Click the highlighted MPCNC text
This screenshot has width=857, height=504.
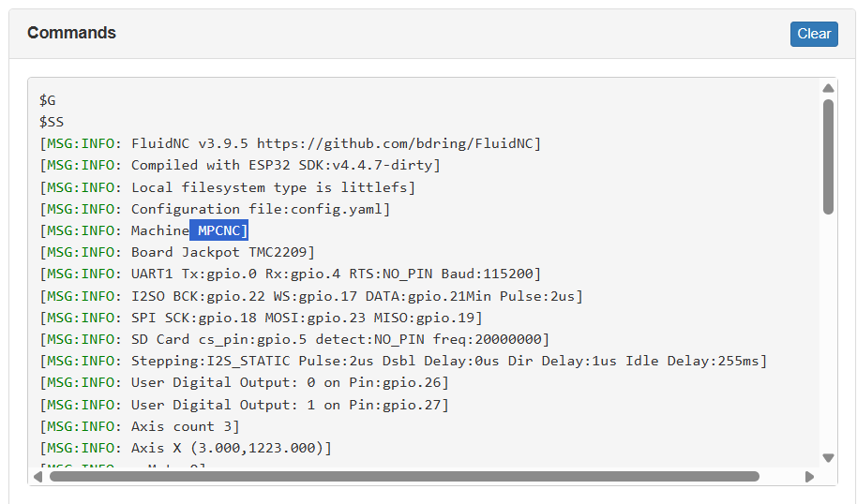coord(219,230)
